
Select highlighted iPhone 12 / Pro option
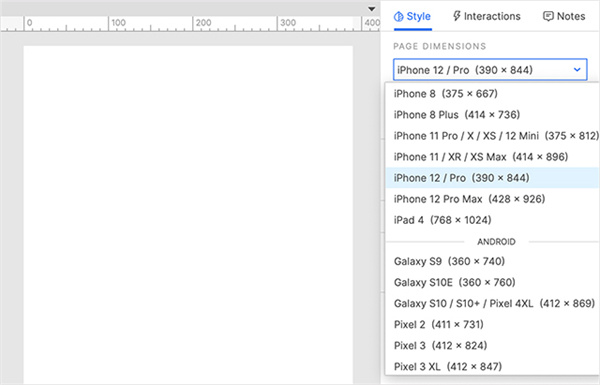[x=492, y=178]
